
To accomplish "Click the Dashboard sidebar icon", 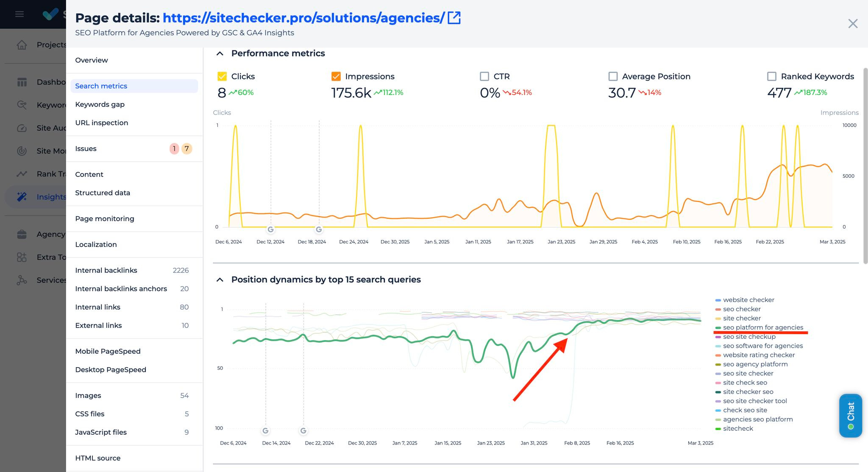I will [22, 82].
